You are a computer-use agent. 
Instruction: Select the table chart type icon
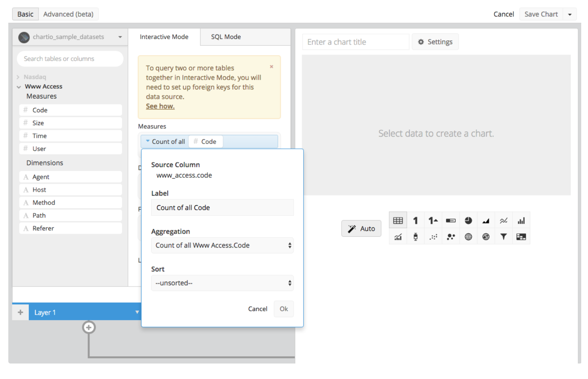[x=398, y=221]
